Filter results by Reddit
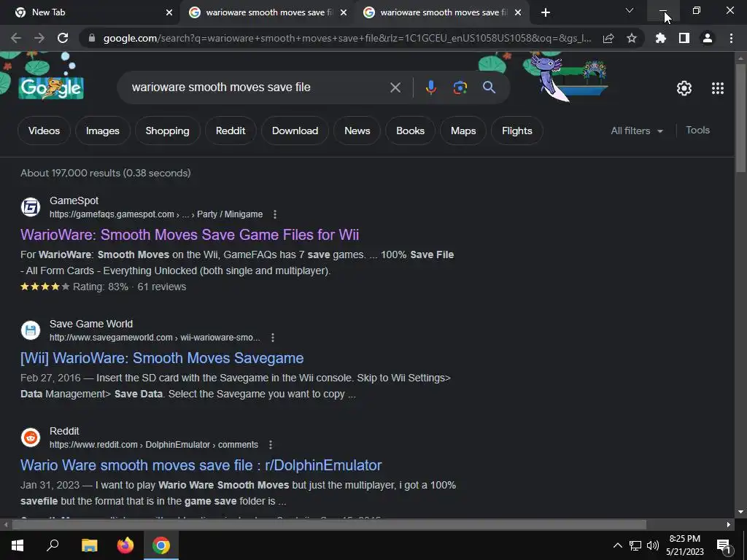This screenshot has width=747, height=560. pyautogui.click(x=231, y=131)
